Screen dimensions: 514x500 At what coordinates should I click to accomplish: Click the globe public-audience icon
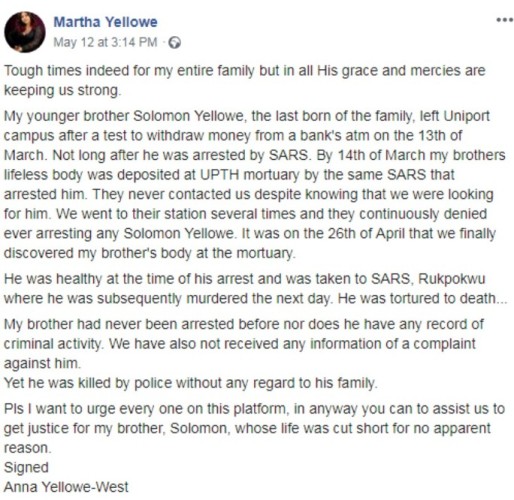coord(175,43)
